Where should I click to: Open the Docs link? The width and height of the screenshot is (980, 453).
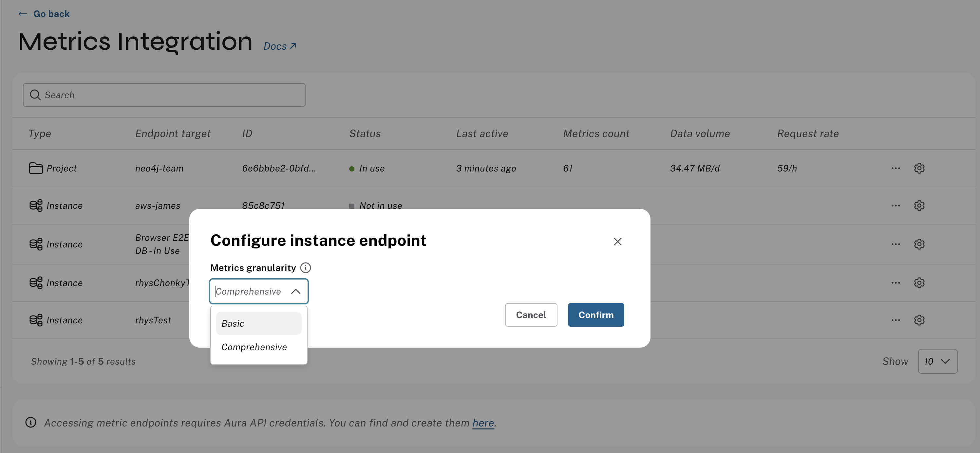click(x=280, y=46)
